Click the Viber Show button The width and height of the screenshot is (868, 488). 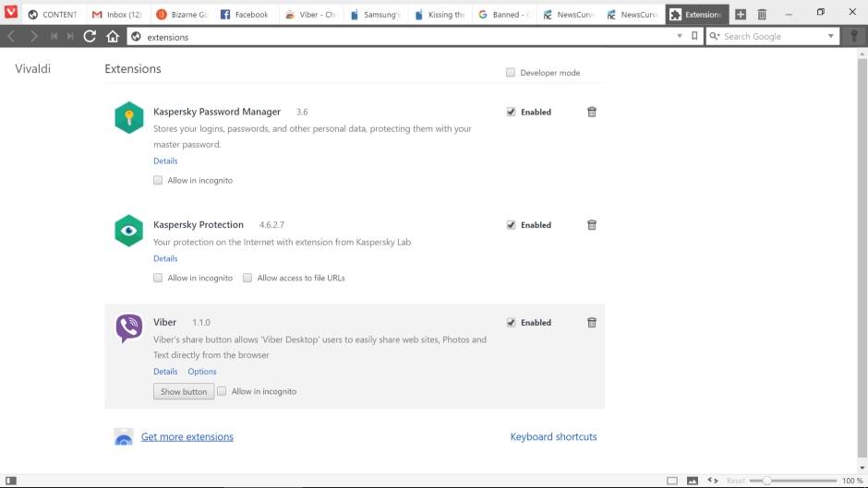[x=183, y=391]
